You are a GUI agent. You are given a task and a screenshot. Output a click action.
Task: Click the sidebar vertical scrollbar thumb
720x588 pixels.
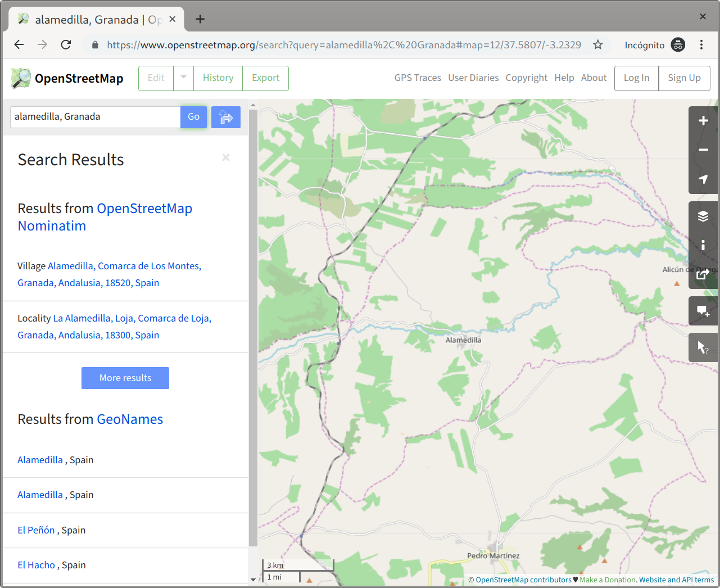point(253,328)
